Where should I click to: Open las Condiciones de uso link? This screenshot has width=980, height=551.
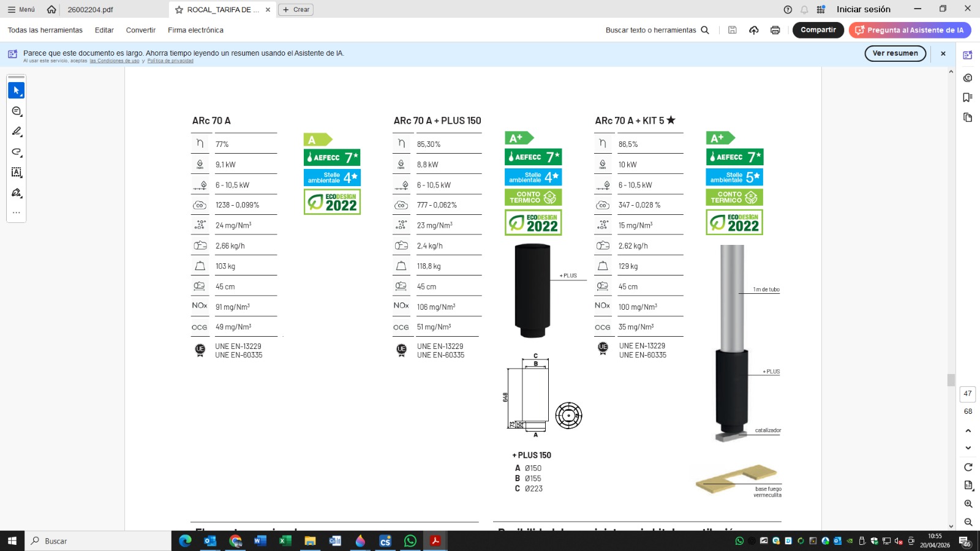[x=115, y=61]
